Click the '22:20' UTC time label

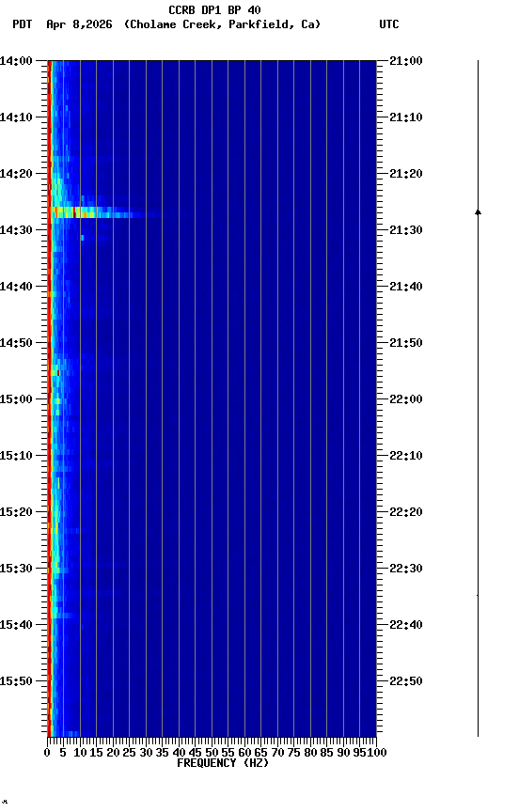tap(406, 512)
